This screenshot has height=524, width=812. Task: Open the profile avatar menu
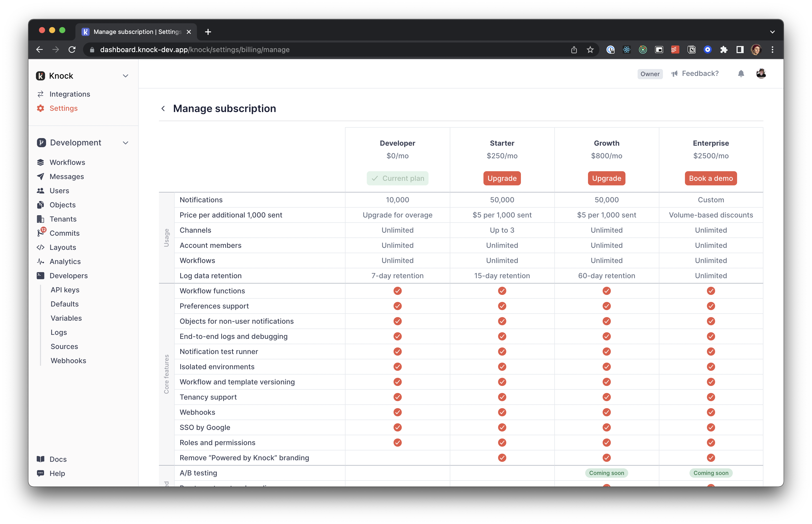point(761,73)
